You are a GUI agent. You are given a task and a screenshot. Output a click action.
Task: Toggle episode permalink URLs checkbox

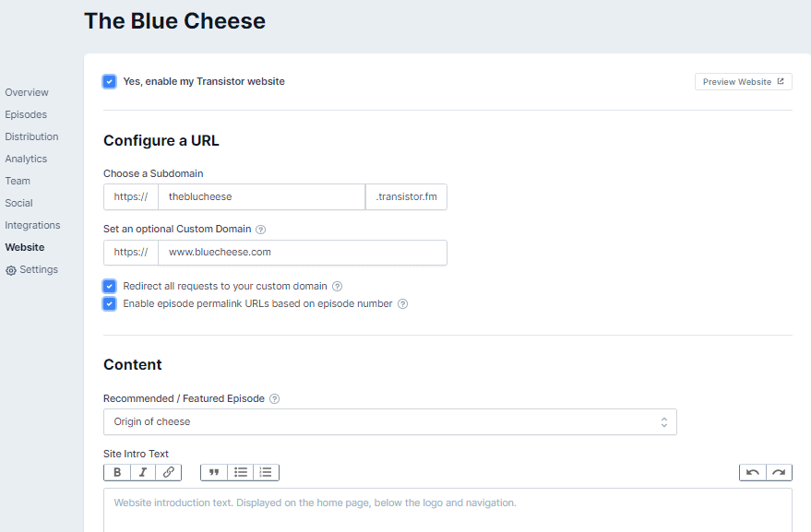(x=109, y=303)
